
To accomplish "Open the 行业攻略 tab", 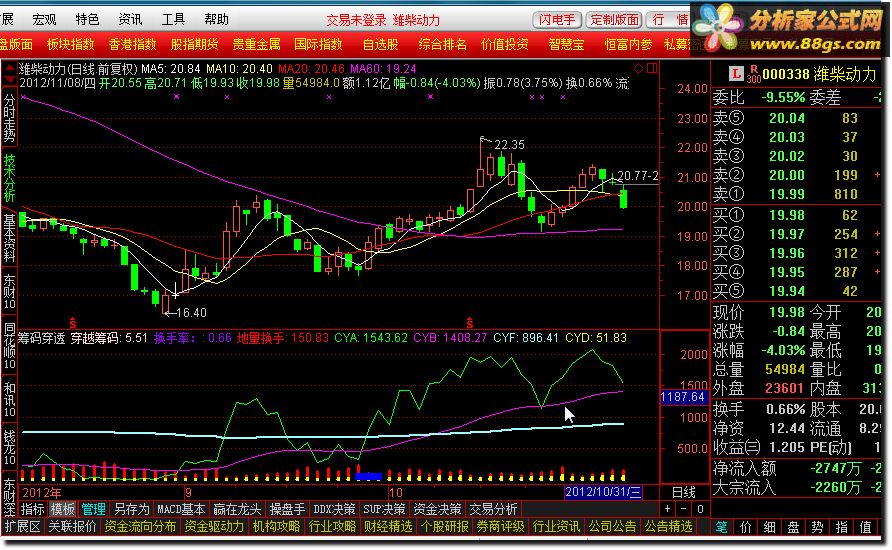I will (332, 527).
